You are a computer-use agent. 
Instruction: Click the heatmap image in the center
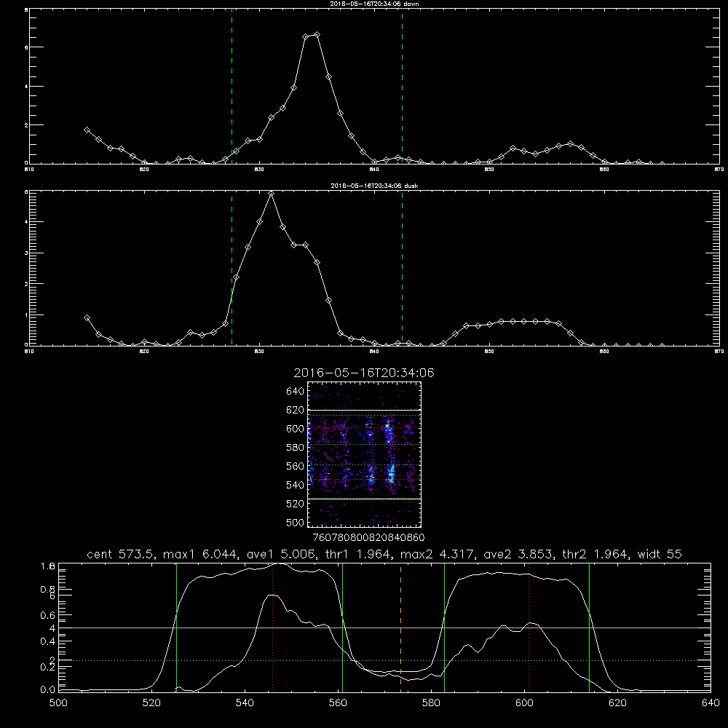[x=364, y=454]
